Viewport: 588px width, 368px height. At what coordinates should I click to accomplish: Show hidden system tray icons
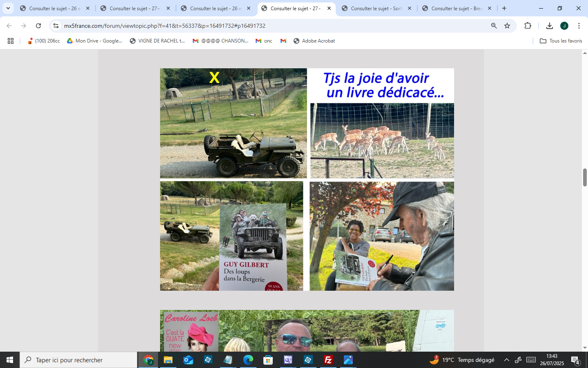pyautogui.click(x=506, y=360)
